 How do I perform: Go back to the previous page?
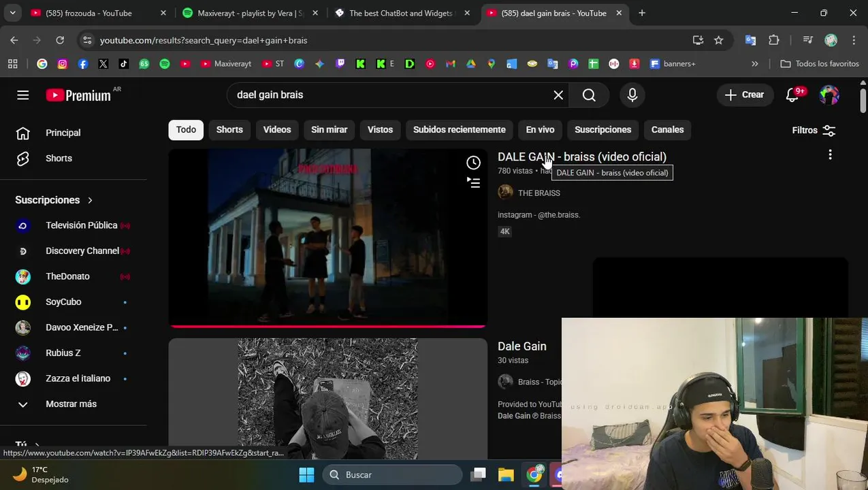14,40
